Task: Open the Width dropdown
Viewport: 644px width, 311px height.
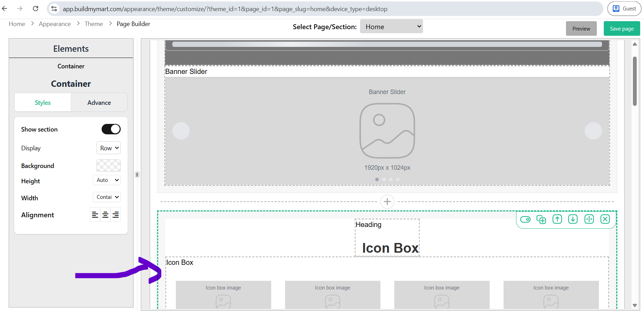Action: [107, 197]
